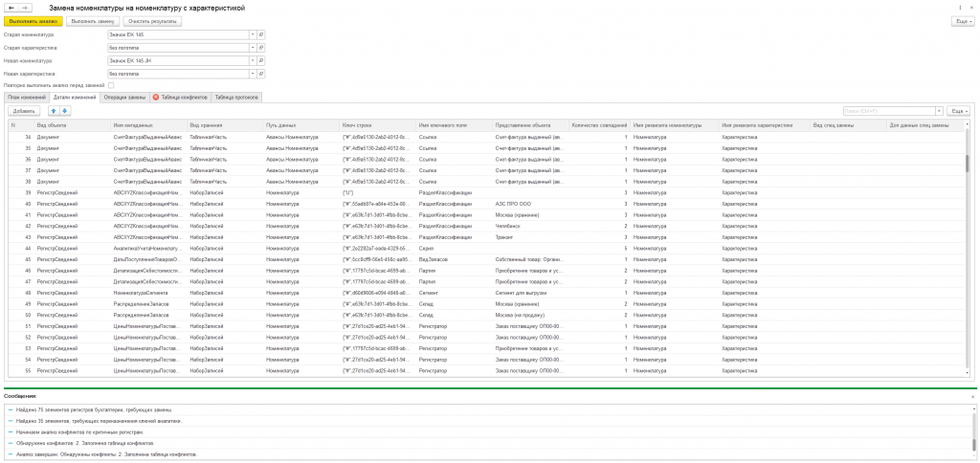Open the Новая номенклатура item form icon
This screenshot has width=980, height=463.
click(x=261, y=60)
